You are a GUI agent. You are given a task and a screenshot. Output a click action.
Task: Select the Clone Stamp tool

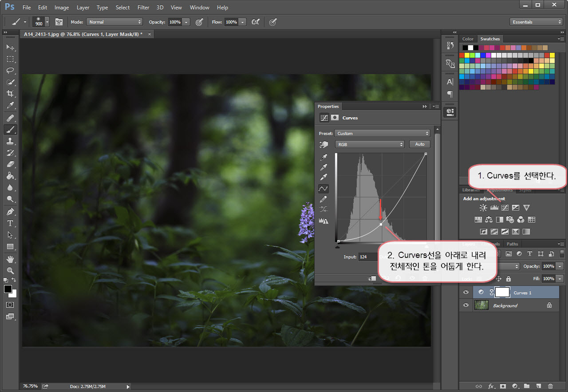10,141
